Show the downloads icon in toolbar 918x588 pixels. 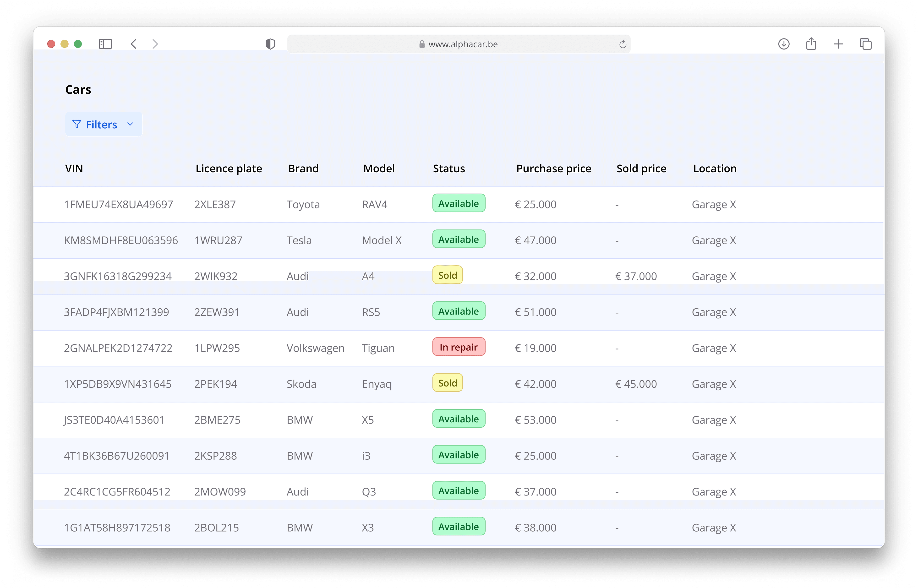coord(784,44)
